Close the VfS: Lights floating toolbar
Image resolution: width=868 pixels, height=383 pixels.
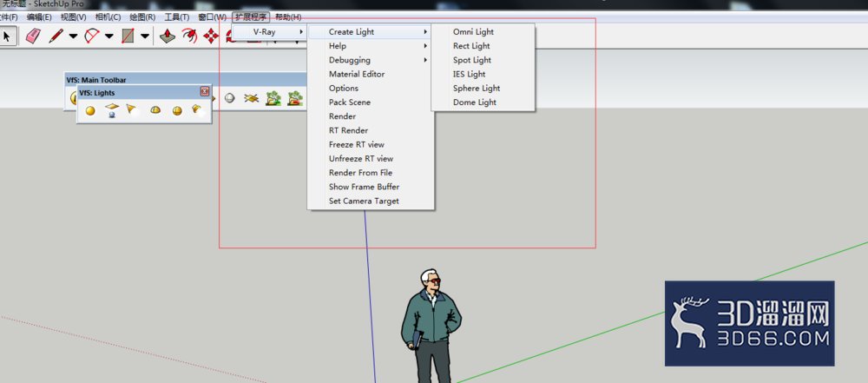pos(204,92)
